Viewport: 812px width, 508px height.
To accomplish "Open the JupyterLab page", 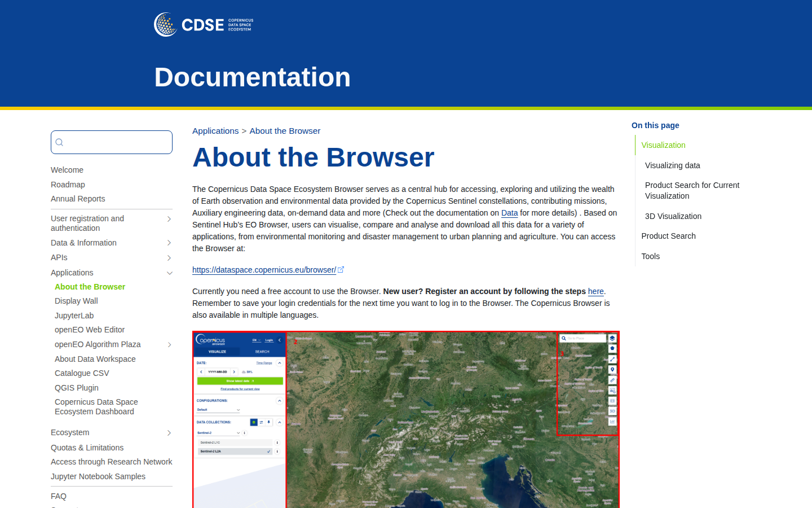I will coord(74,316).
